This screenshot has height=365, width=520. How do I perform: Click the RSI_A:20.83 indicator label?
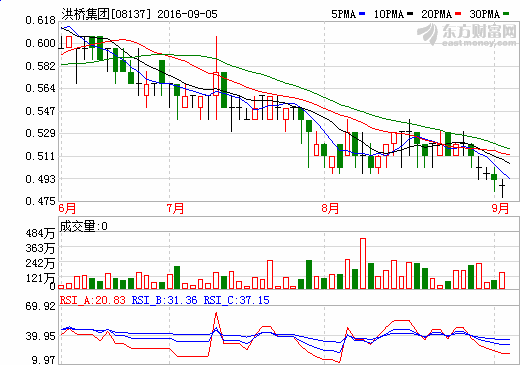click(93, 300)
